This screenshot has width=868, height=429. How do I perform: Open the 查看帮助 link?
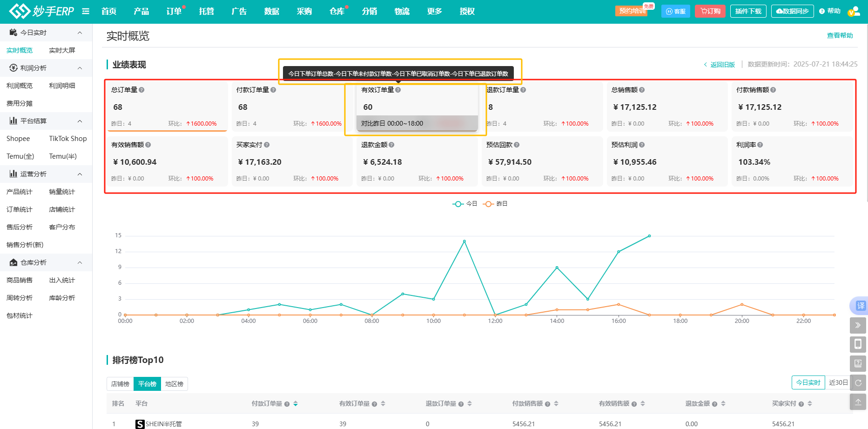point(840,35)
